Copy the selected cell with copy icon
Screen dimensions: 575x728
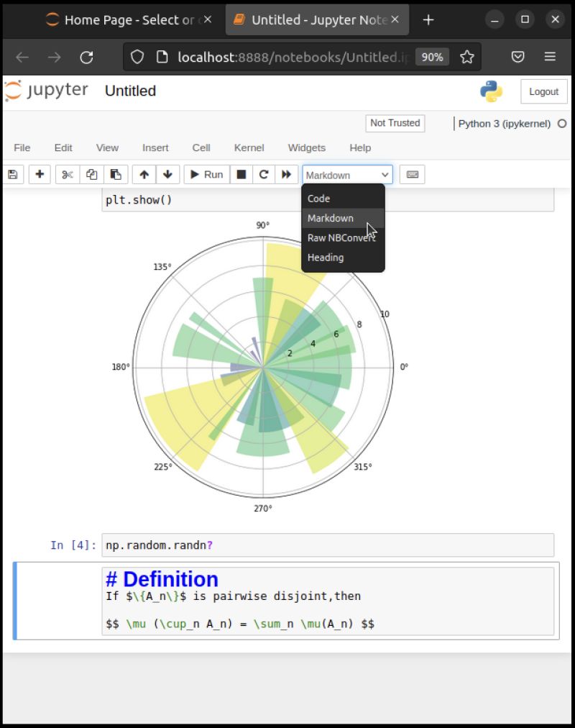click(x=91, y=174)
